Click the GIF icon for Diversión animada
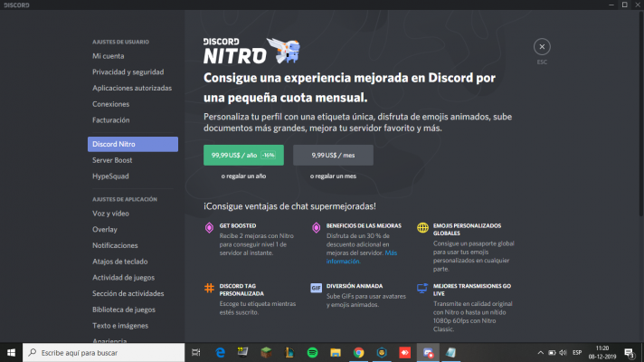 click(316, 288)
